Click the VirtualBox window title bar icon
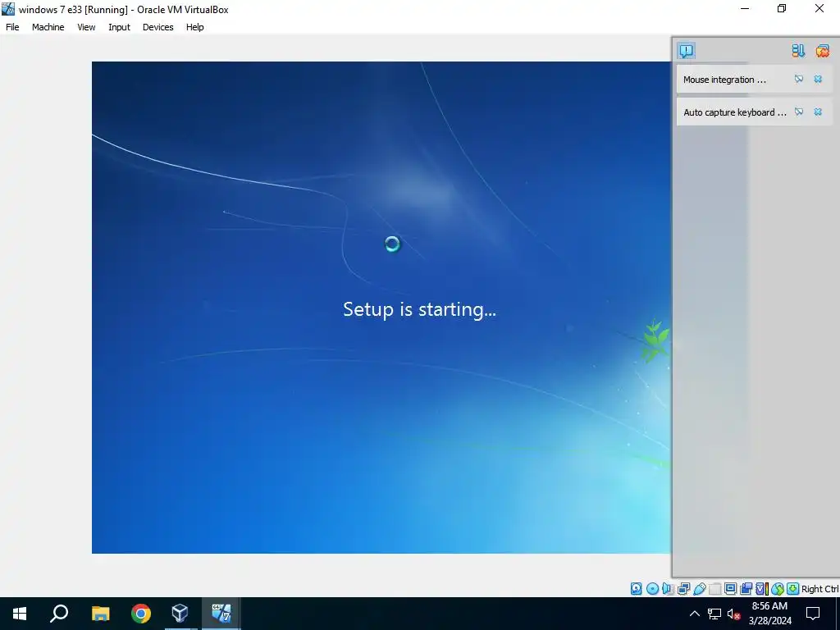This screenshot has height=630, width=840. (x=8, y=9)
